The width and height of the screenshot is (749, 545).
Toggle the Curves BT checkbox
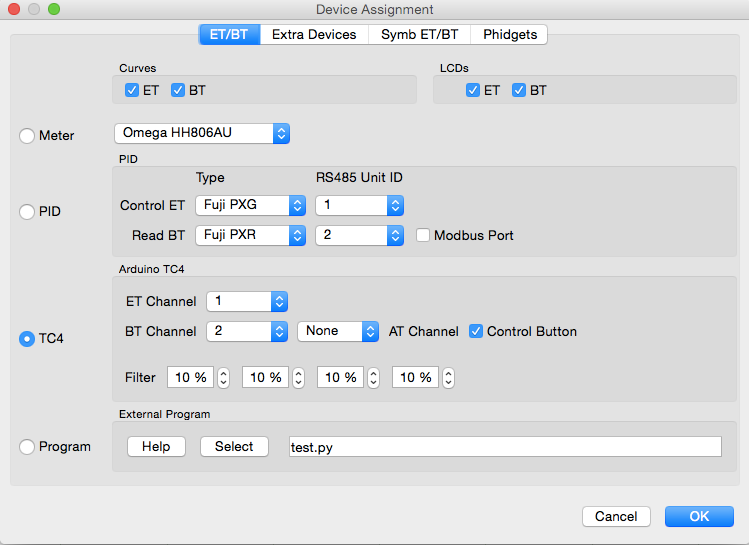coord(178,90)
